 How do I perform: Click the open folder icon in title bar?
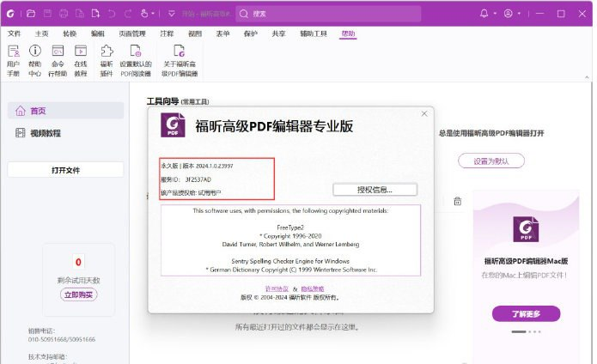(x=31, y=14)
